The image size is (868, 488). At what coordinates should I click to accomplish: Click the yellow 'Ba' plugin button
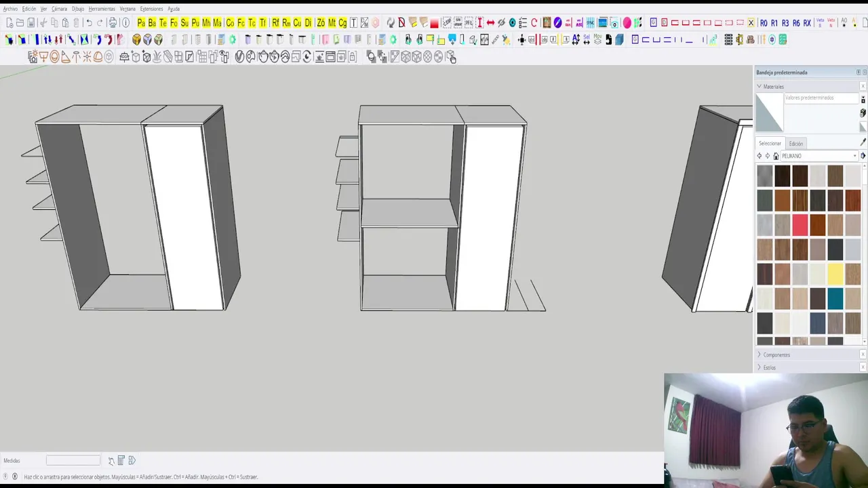pyautogui.click(x=152, y=22)
